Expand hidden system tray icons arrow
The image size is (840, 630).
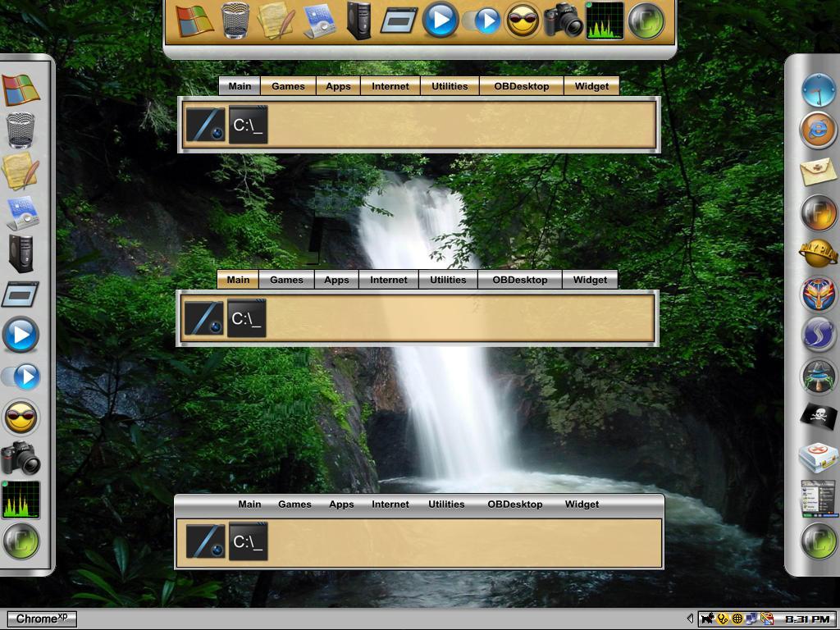[690, 619]
